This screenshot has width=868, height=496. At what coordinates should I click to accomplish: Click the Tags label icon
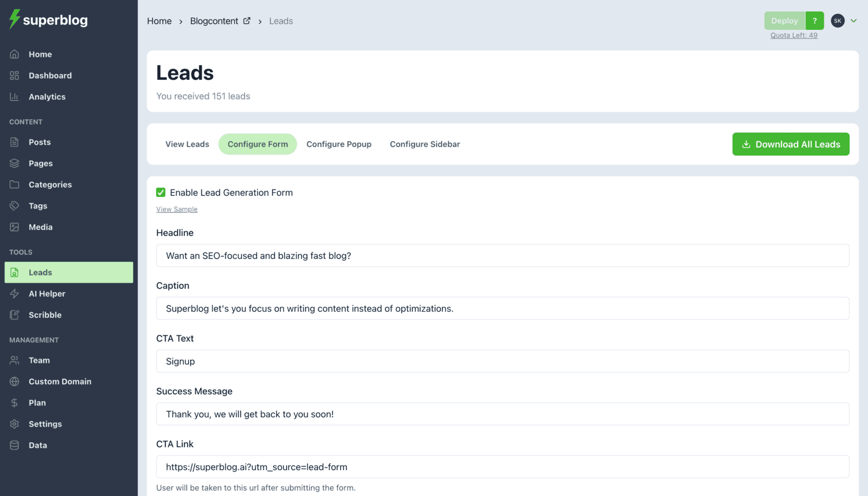pos(14,206)
